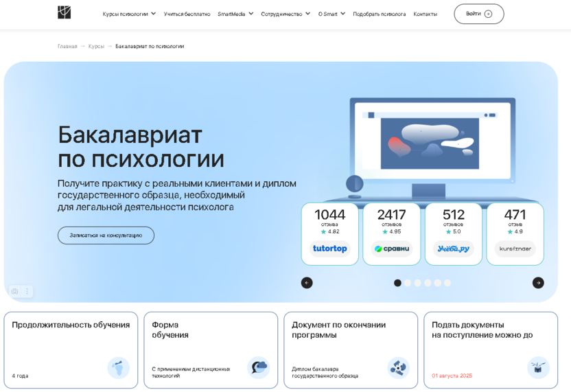Image resolution: width=571 pixels, height=392 pixels.
Task: Click the Диплом бакалавра государственного образца text
Action: tap(325, 372)
